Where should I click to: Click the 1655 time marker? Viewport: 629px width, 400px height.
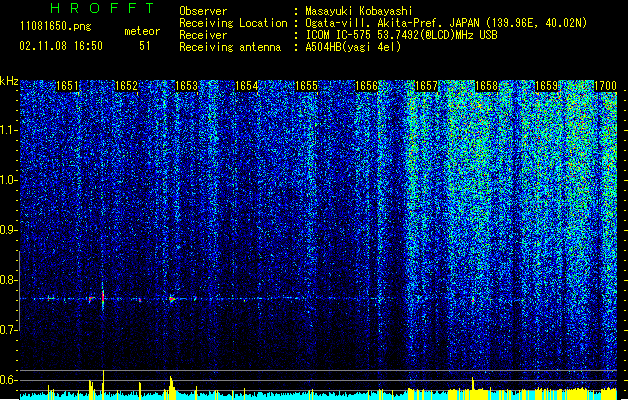[306, 86]
